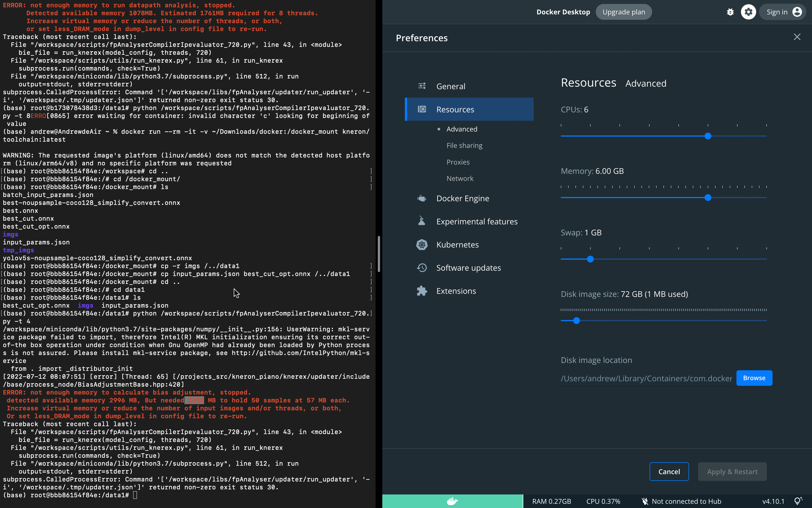Click yolov5s-noupsample-coco128 onnx filename in terminal
The height and width of the screenshot is (508, 812).
pos(97,258)
